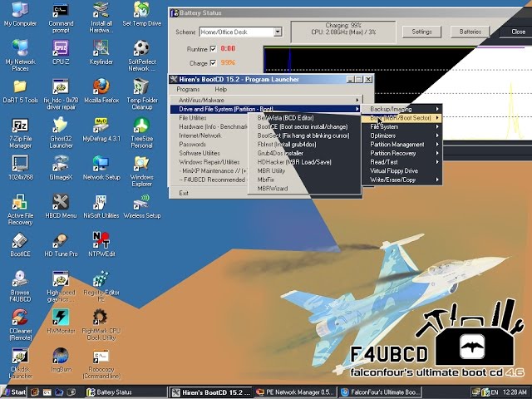Viewport: 532px width, 399px height.
Task: Select the 1024x768 resolution icon
Action: click(20, 168)
